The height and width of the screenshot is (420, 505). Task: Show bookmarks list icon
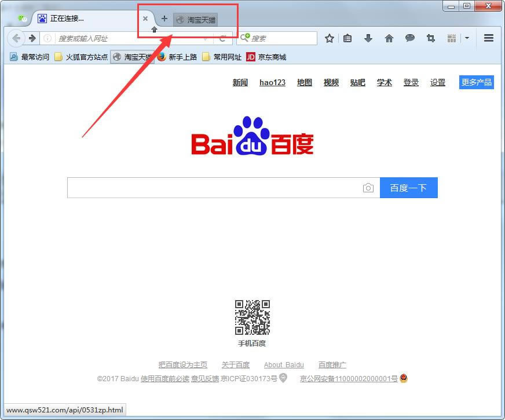coord(347,38)
